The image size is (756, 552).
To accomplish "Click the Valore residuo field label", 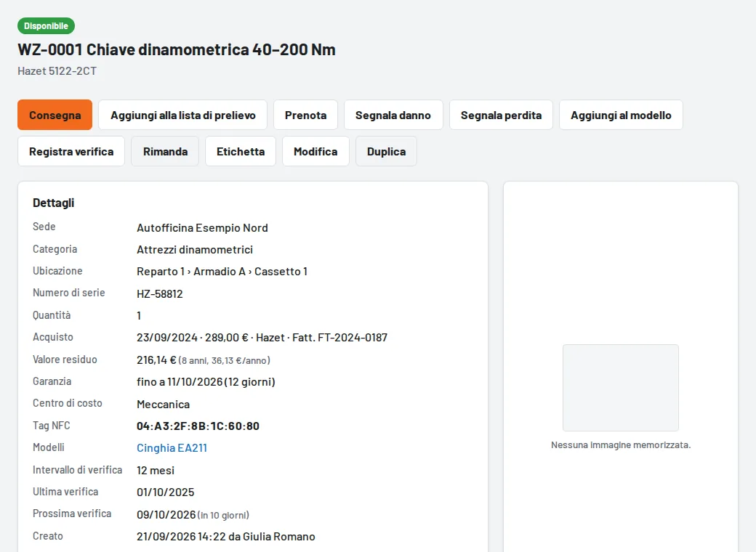I will (65, 360).
